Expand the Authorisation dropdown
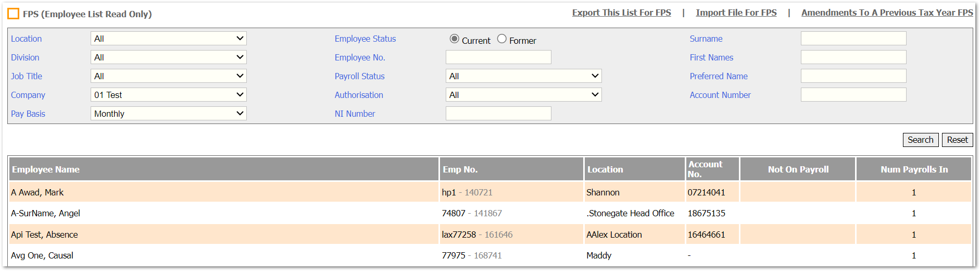Image resolution: width=980 pixels, height=271 pixels. pyautogui.click(x=524, y=95)
